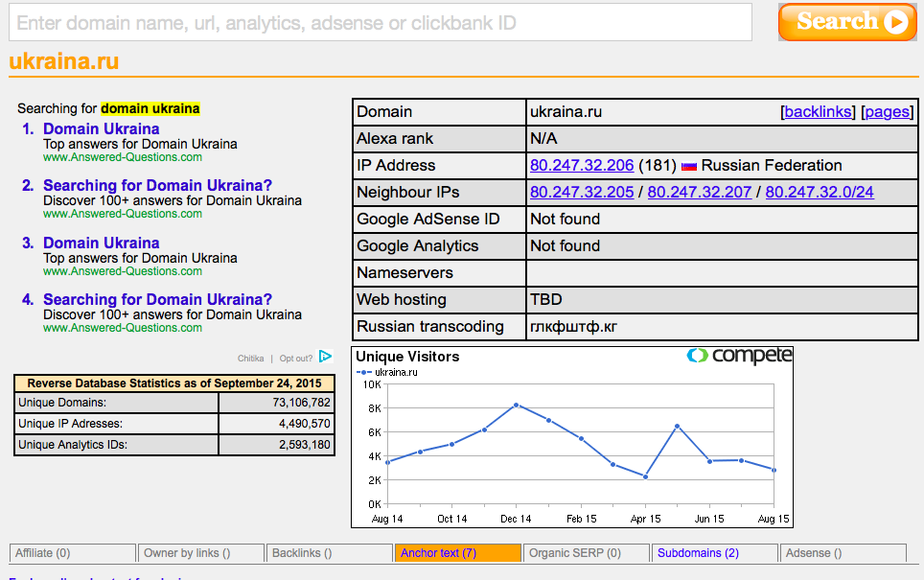Screen dimensions: 924x580
Task: Click the Unique Visitors chart title
Action: pos(407,357)
